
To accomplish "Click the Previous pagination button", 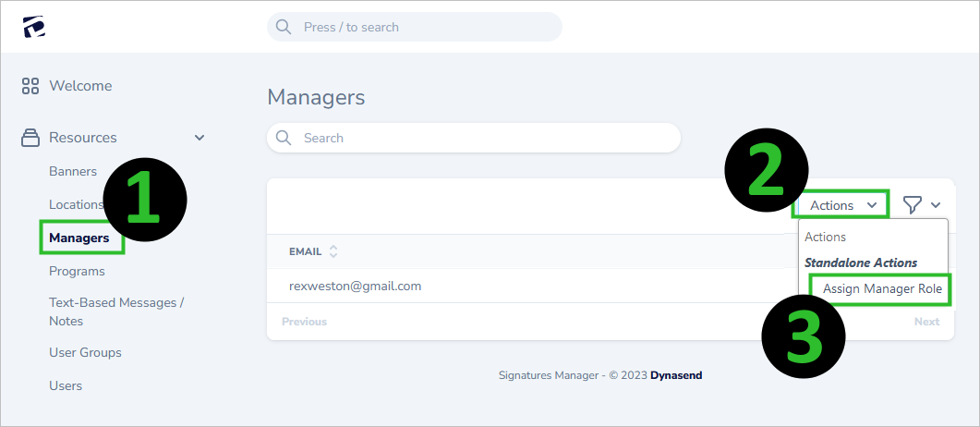I will click(x=304, y=322).
